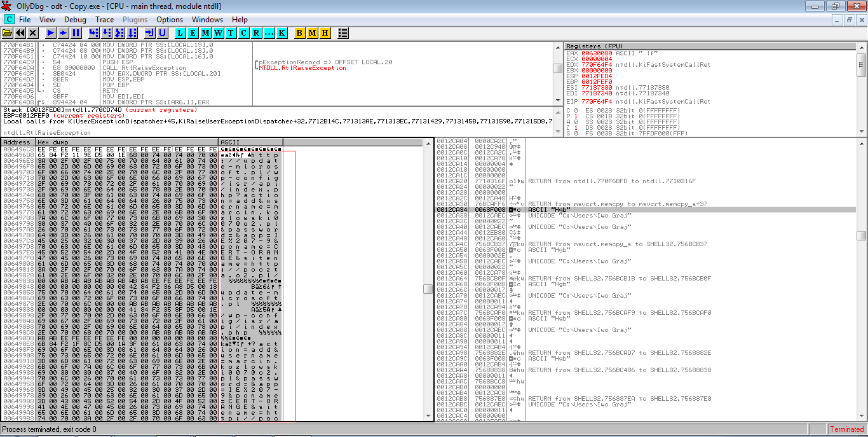Viewport: 868px width, 437px height.
Task: Click the disassembly pane scrollbar thumb
Action: coord(557,68)
